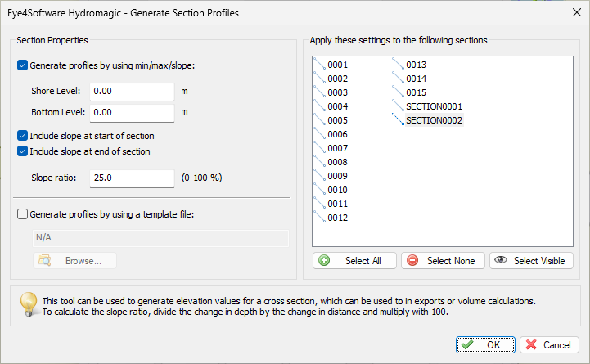Viewport: 590px width, 364px height.
Task: Select section 0007 in the list
Action: pyautogui.click(x=337, y=148)
